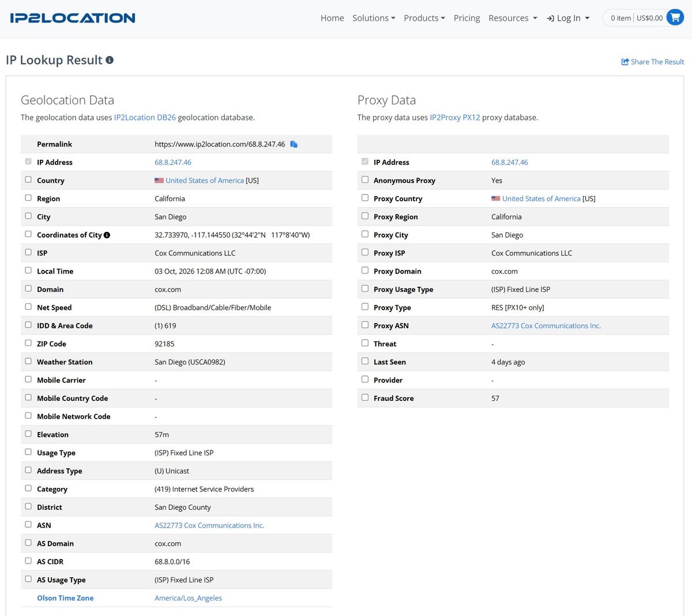Click the US flag in Country row
Screen dimensions: 692x616
click(159, 181)
